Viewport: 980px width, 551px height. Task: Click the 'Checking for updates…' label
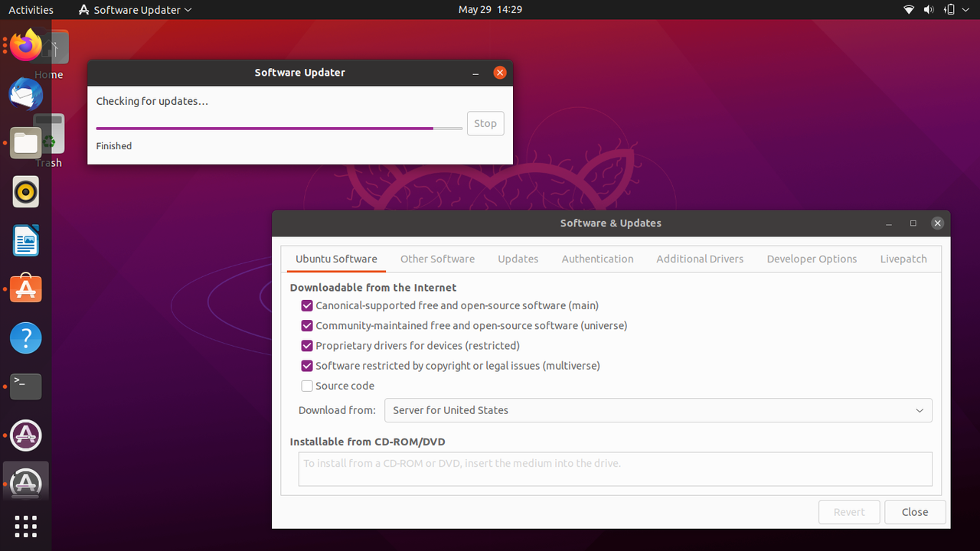152,101
